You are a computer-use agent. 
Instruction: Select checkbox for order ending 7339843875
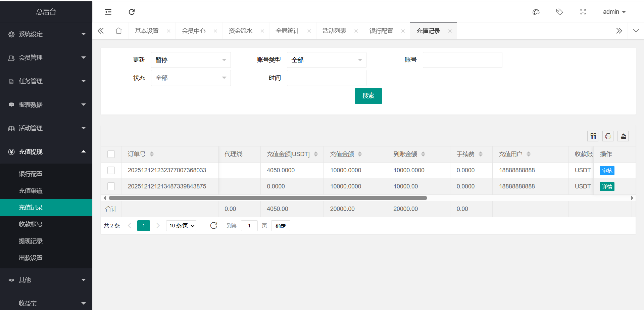click(111, 186)
